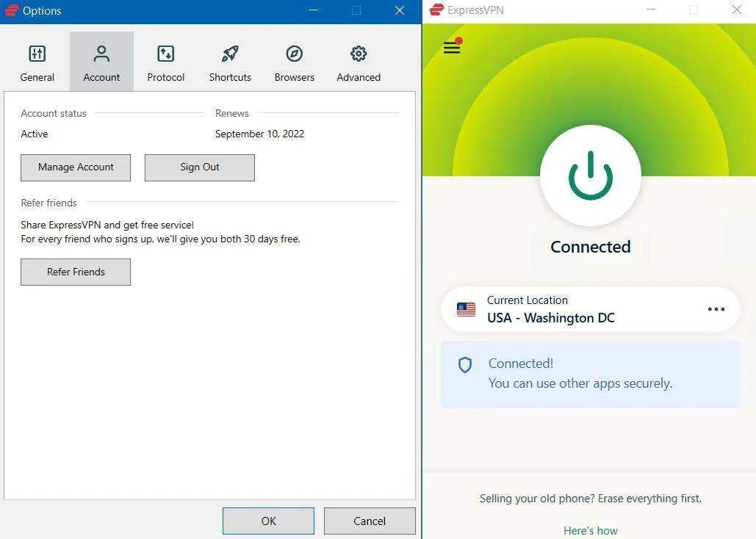This screenshot has height=539, width=756.
Task: Click the shield icon in Connected message
Action: click(x=465, y=365)
